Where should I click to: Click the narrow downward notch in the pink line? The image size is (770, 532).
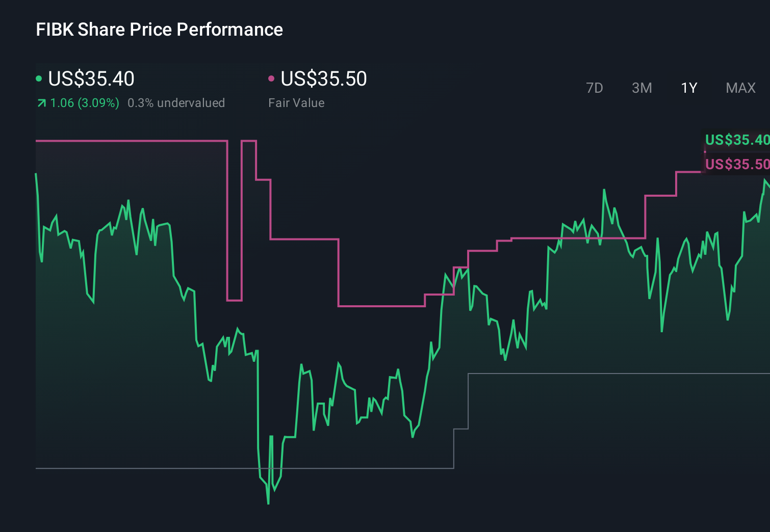click(x=235, y=300)
